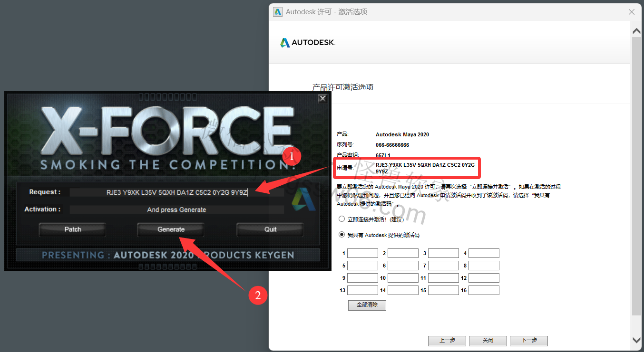Click the Autodesk title bar icon of the license window
The image size is (644, 352).
click(x=278, y=12)
